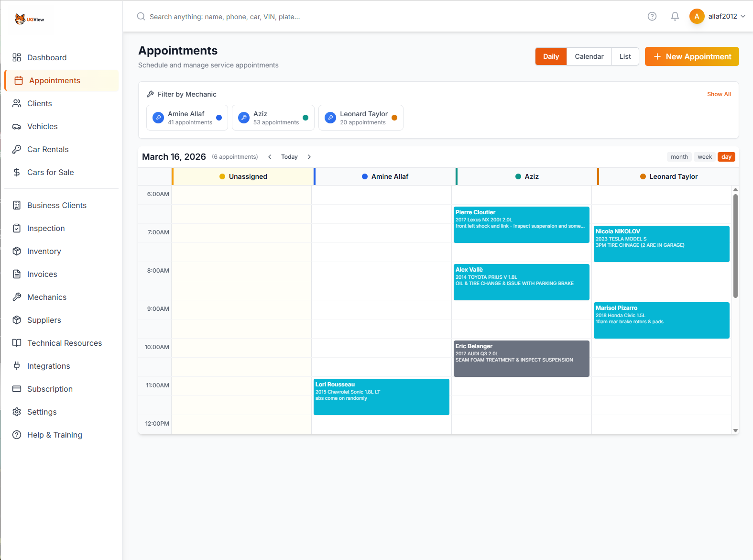Open Marisol Pizarro's Honda Civic appointment

pyautogui.click(x=661, y=320)
